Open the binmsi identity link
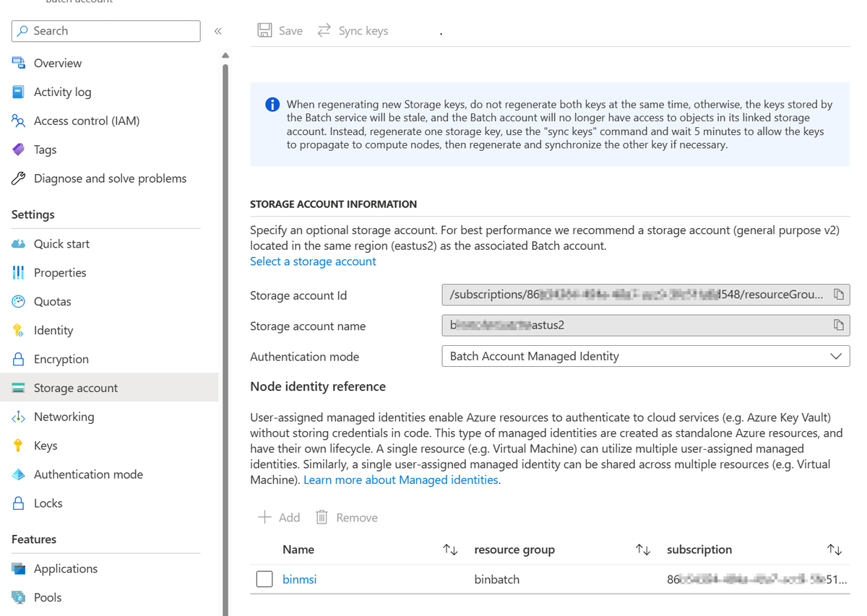 coord(299,579)
